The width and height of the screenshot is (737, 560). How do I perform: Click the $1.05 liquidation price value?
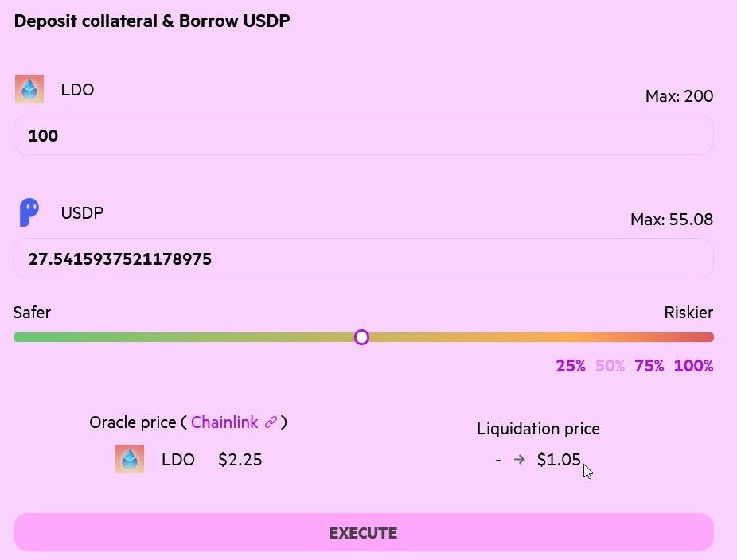pyautogui.click(x=559, y=459)
